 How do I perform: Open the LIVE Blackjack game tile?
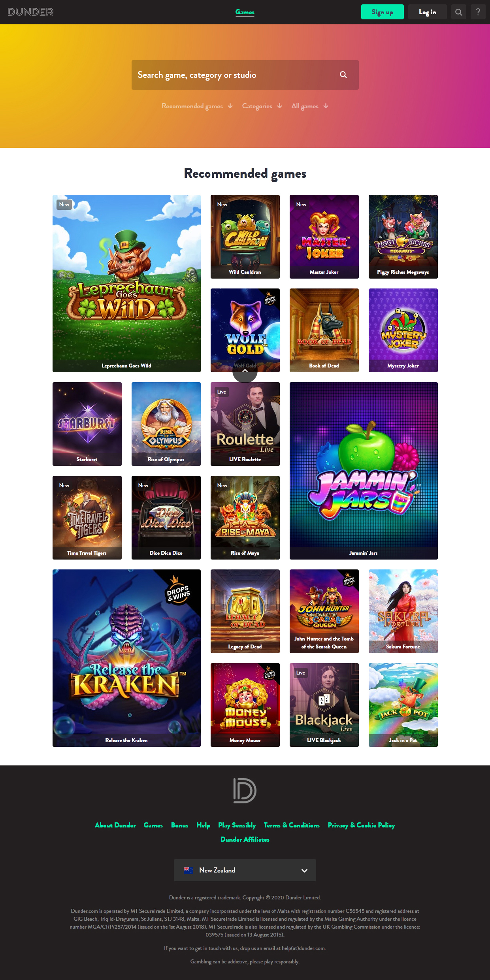(324, 705)
